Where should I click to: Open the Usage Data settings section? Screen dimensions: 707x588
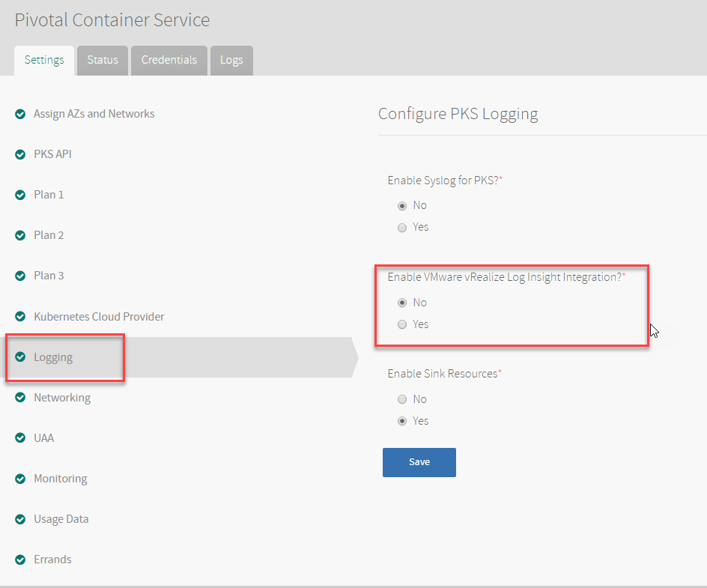tap(61, 519)
